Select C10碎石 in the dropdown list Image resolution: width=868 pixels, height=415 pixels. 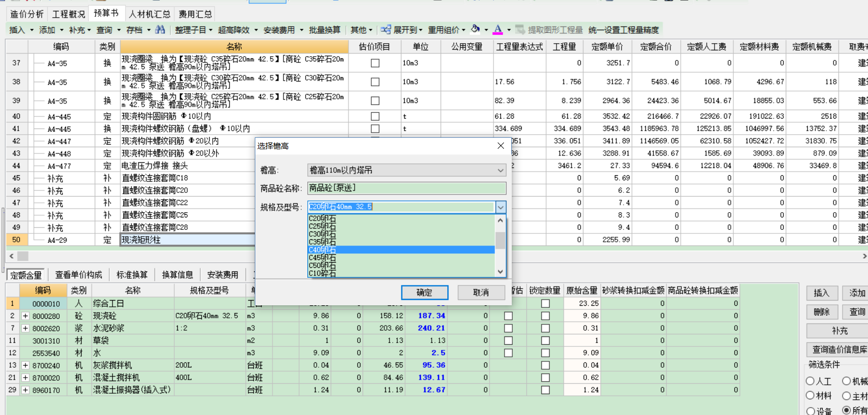pos(401,273)
